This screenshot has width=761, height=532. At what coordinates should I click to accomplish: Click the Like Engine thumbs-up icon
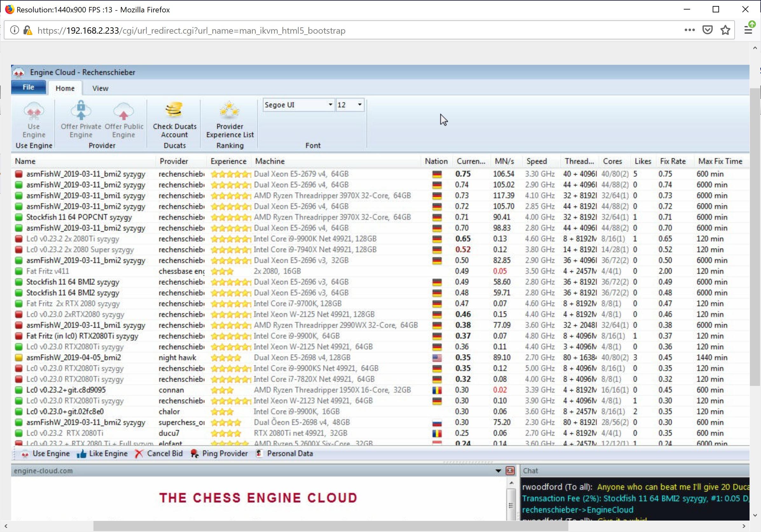coord(81,454)
